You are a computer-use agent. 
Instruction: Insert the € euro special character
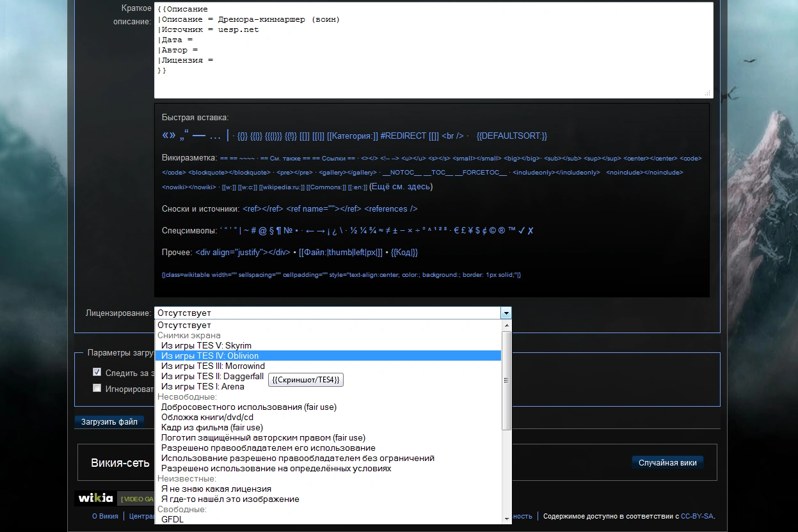(456, 231)
